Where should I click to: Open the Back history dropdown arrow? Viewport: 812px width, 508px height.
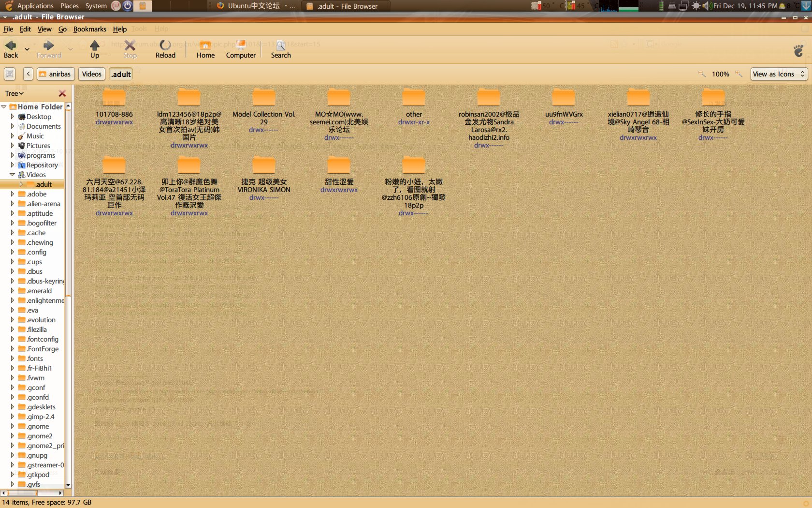[x=27, y=49]
